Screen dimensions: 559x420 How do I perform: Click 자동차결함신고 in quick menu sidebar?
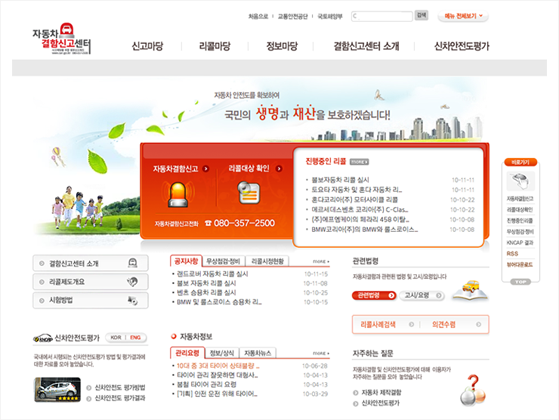click(520, 199)
